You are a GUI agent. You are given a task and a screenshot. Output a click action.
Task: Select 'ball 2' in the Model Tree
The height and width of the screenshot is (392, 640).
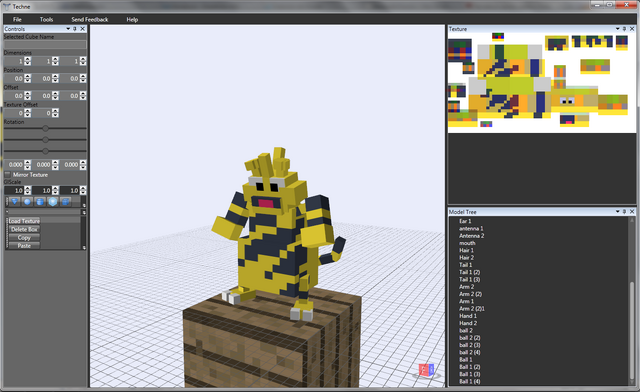tap(466, 330)
